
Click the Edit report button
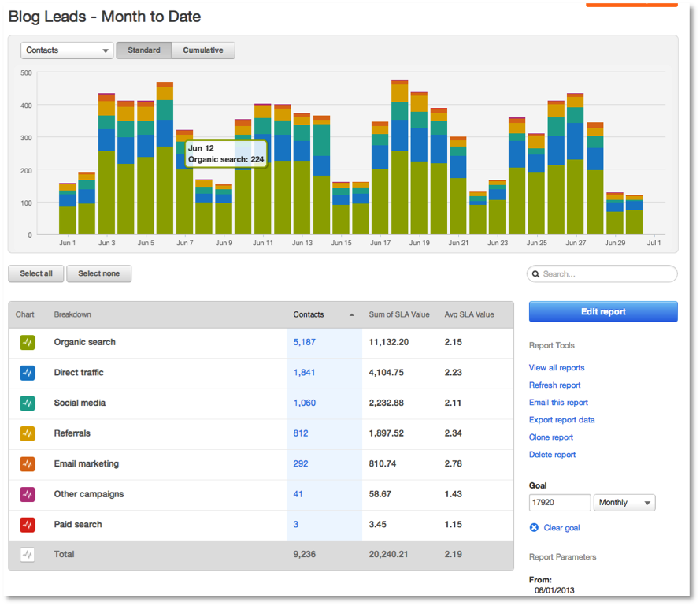tap(602, 311)
